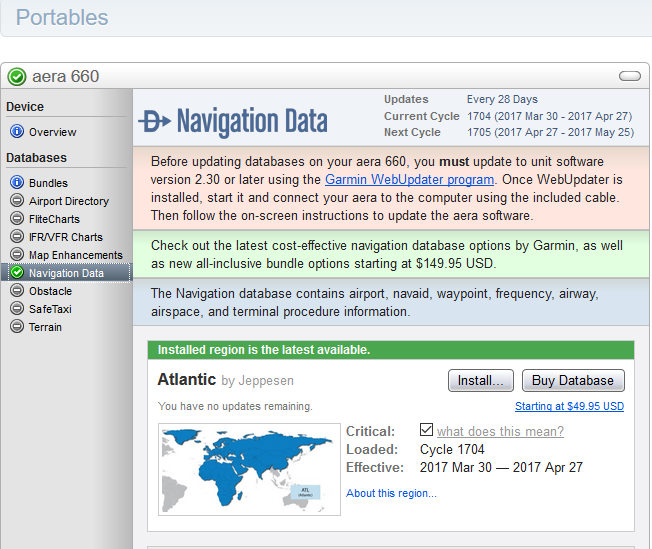The image size is (652, 549).
Task: Collapse the aera 660 device panel
Action: pos(630,76)
